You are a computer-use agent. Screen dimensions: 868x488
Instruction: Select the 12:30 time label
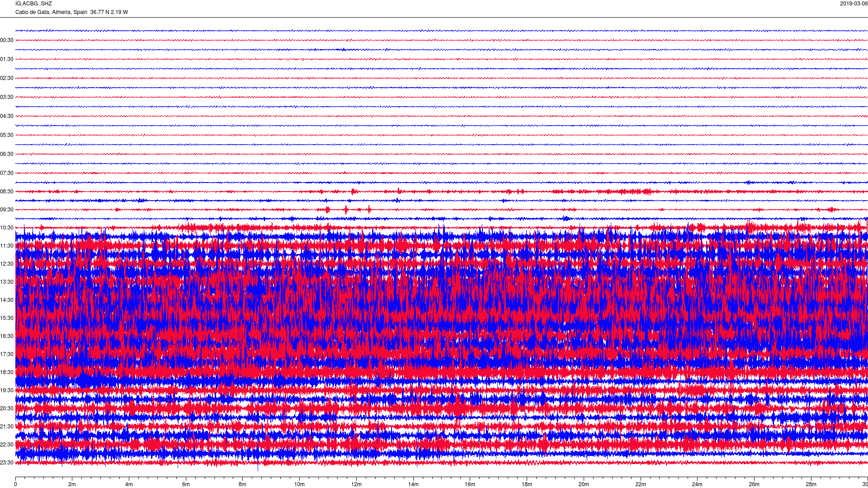[x=7, y=264]
